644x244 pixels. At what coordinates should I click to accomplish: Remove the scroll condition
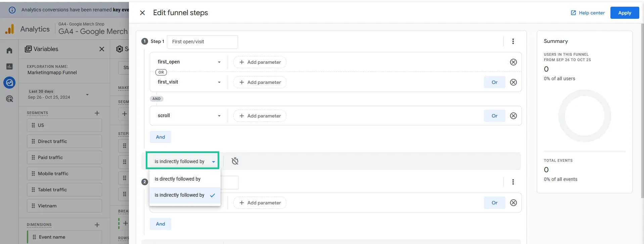513,116
